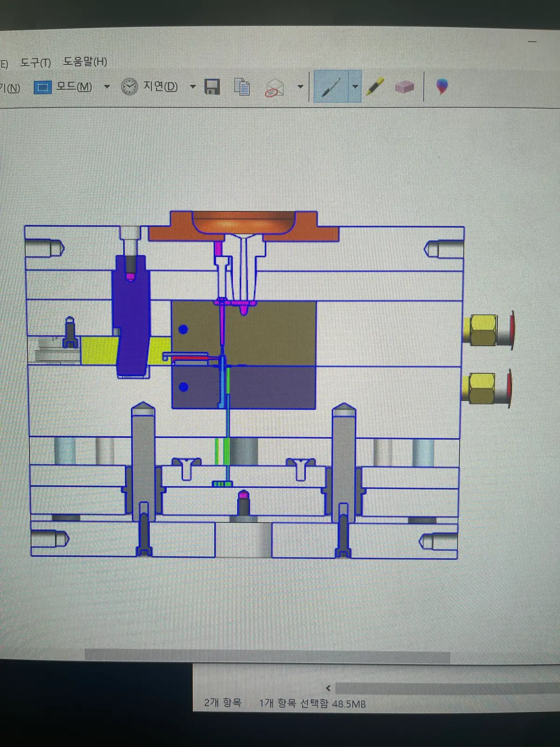Click the explorer window horizontal scrollbar

click(x=447, y=688)
